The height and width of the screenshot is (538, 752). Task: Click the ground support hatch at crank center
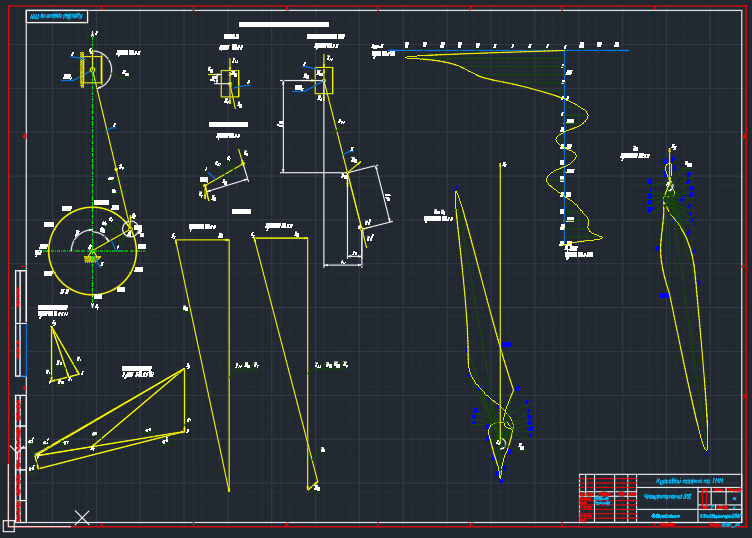click(x=93, y=259)
